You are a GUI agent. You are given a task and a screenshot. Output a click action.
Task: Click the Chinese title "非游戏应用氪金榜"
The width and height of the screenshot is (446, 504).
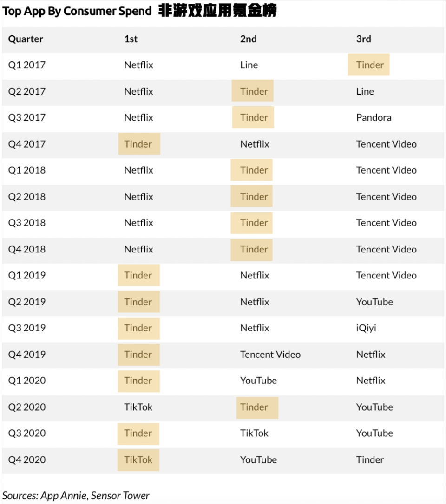click(x=217, y=11)
